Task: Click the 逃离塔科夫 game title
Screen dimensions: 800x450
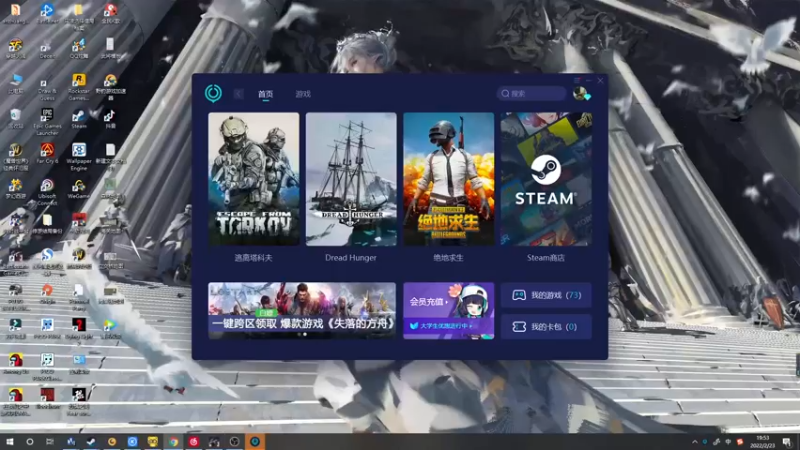Action: pos(254,258)
